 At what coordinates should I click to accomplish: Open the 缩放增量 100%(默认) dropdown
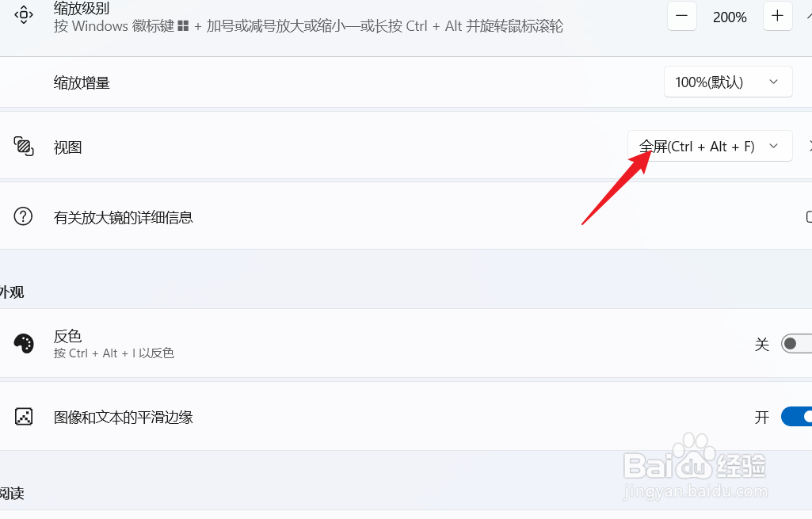click(x=728, y=82)
